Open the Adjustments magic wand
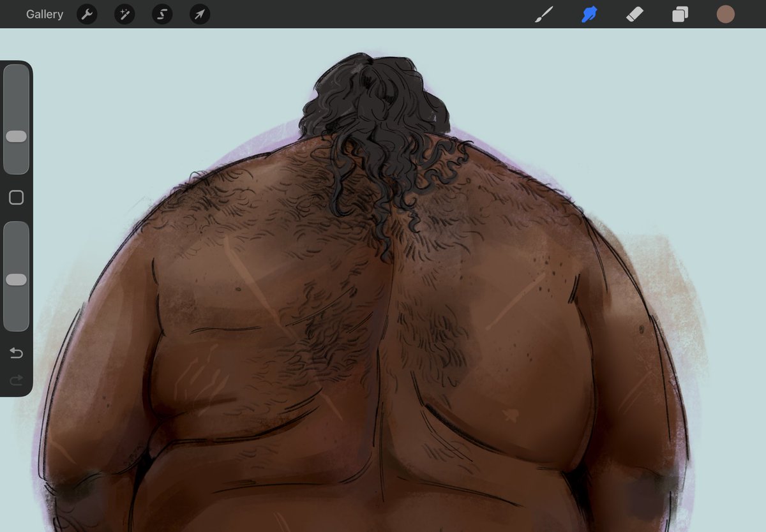This screenshot has width=766, height=532. [x=124, y=14]
